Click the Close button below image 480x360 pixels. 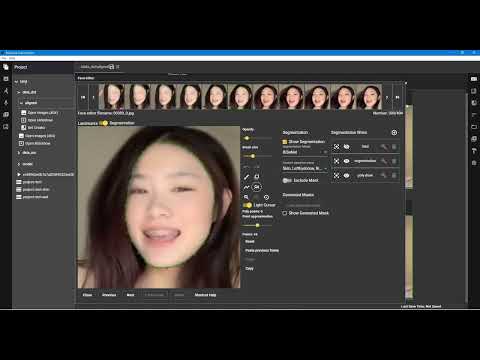[87, 295]
